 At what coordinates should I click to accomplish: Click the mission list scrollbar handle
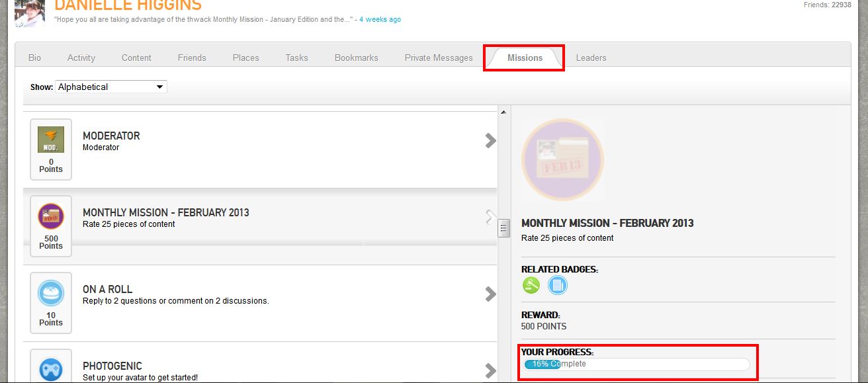503,228
